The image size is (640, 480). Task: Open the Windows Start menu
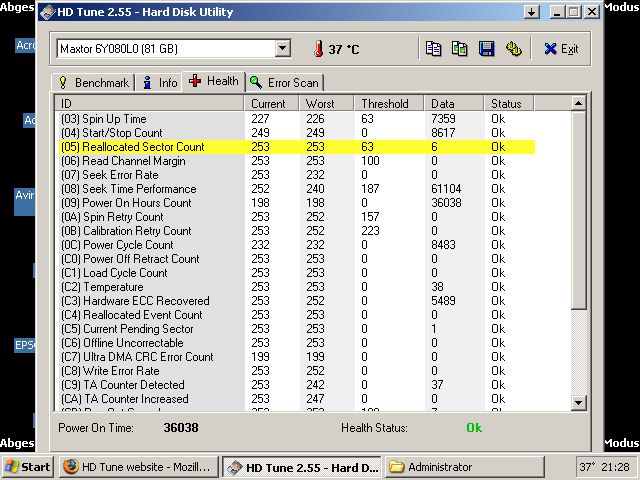(x=27, y=467)
